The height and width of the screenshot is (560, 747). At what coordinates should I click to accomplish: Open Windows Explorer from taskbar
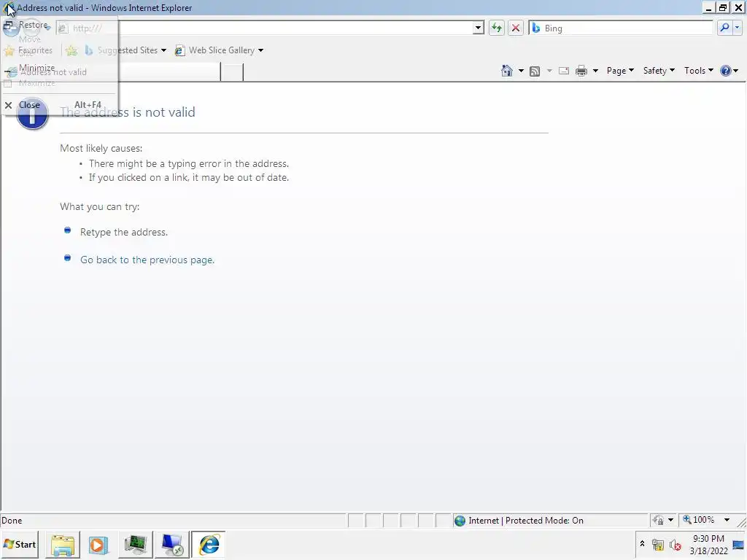coord(63,545)
